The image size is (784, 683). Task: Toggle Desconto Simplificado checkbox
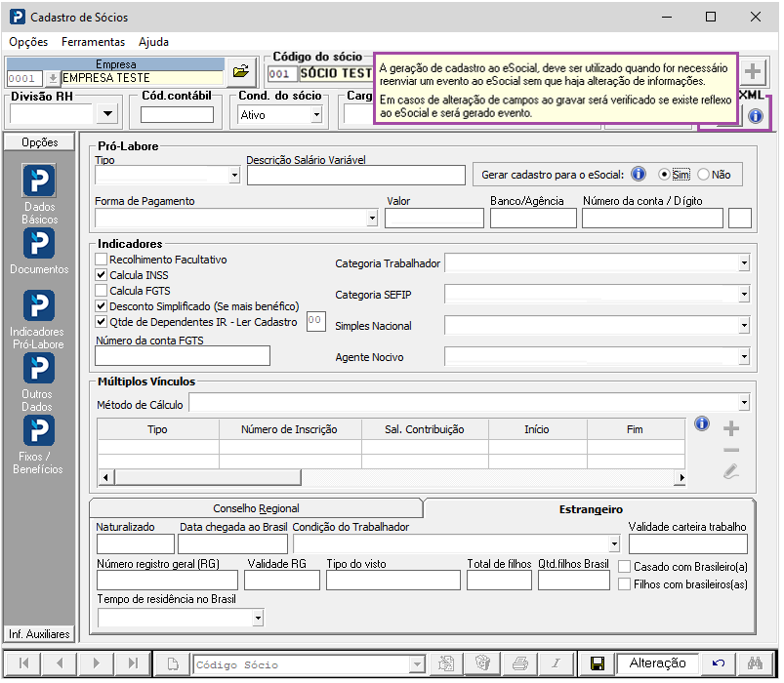coord(101,305)
